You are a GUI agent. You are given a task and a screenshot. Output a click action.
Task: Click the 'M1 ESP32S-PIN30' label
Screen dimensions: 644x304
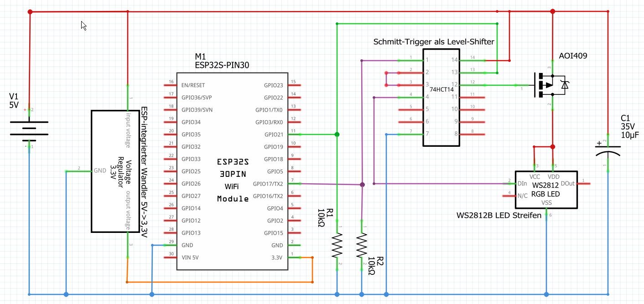coord(222,61)
